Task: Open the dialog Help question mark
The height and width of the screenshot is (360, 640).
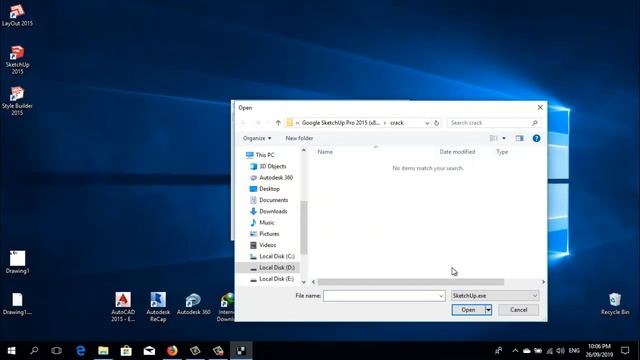Action: click(x=536, y=138)
